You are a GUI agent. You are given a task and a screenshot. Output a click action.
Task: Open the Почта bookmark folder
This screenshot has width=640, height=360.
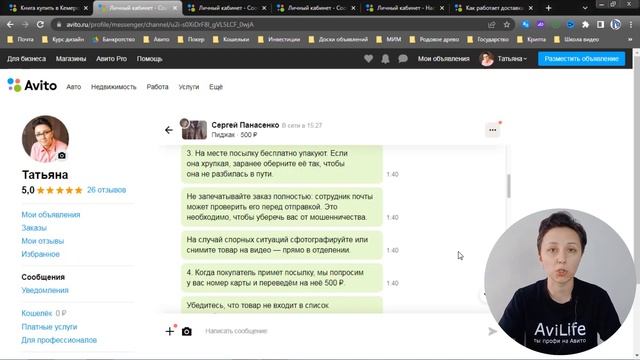click(21, 40)
